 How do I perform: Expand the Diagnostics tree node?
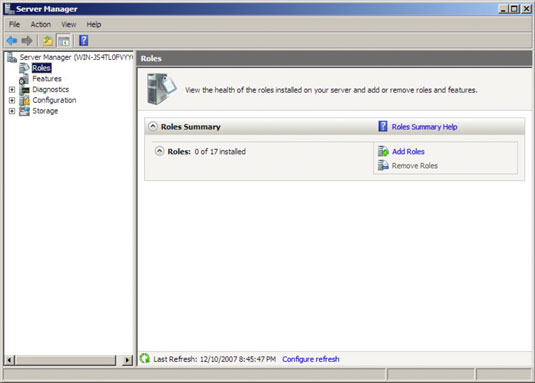(x=12, y=90)
